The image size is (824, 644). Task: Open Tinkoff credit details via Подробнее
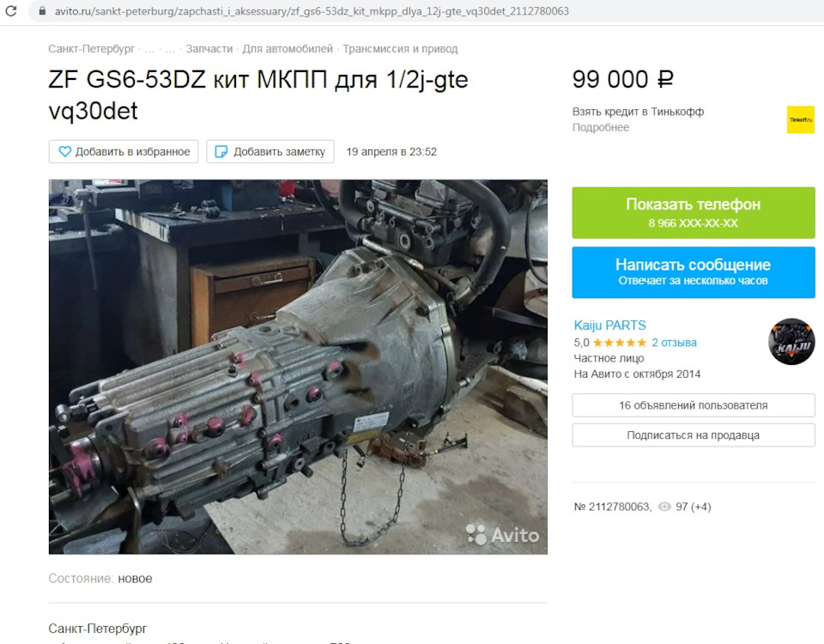click(601, 127)
